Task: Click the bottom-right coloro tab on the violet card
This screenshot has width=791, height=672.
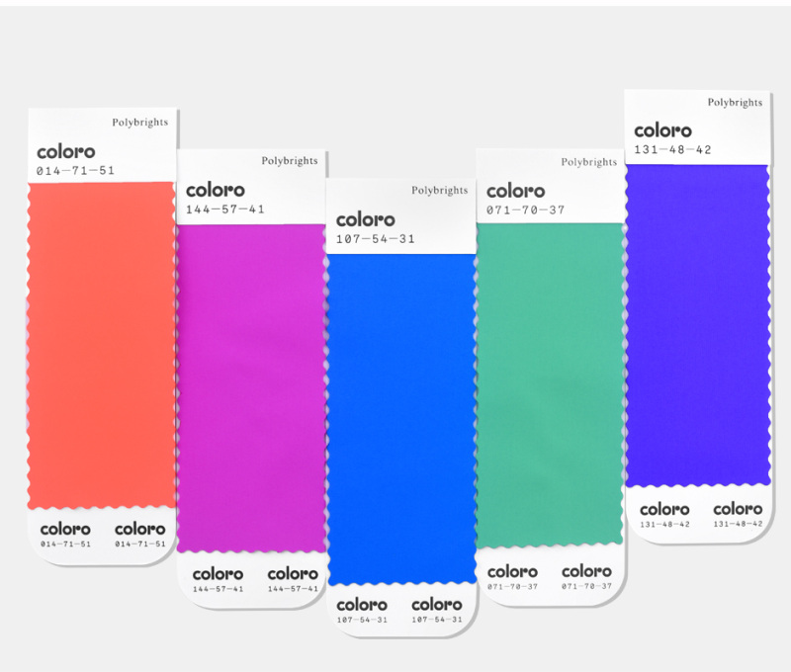Action: coord(738,515)
